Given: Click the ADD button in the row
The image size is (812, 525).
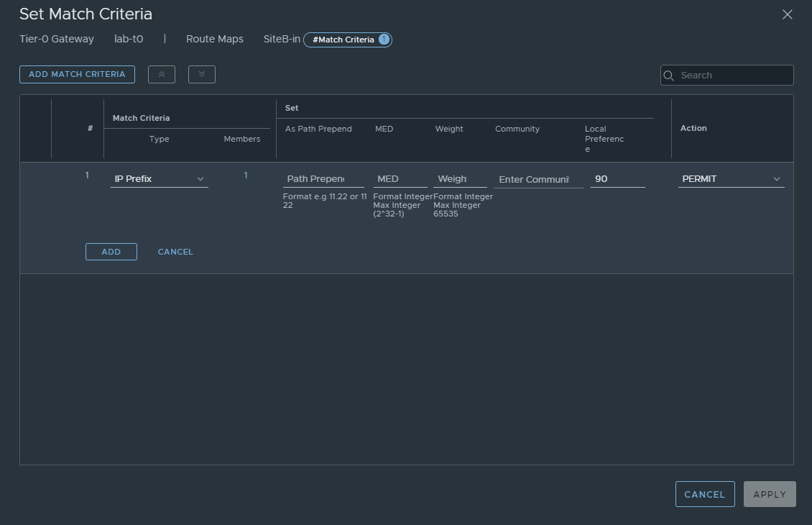Looking at the screenshot, I should coord(111,252).
